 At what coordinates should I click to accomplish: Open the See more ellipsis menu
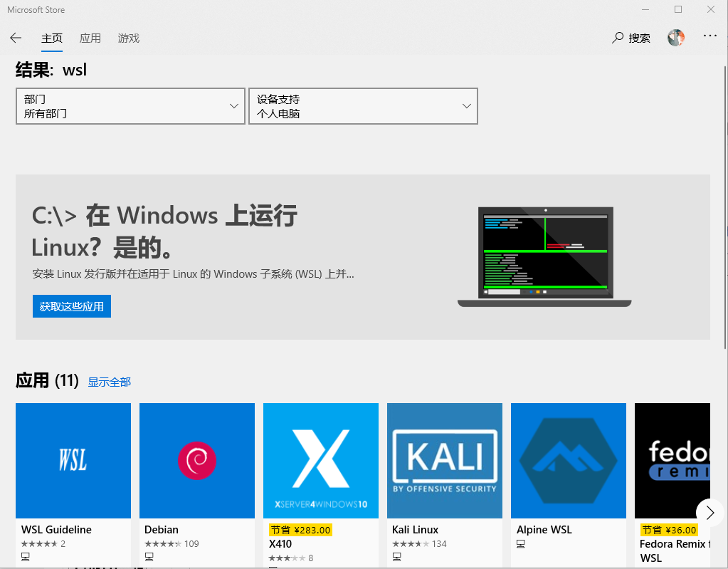pyautogui.click(x=709, y=37)
